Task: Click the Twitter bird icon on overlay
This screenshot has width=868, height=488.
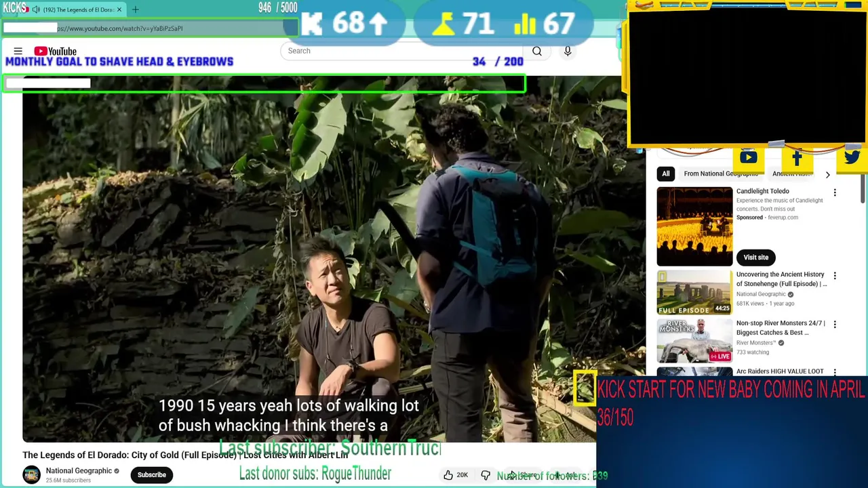Action: (852, 158)
